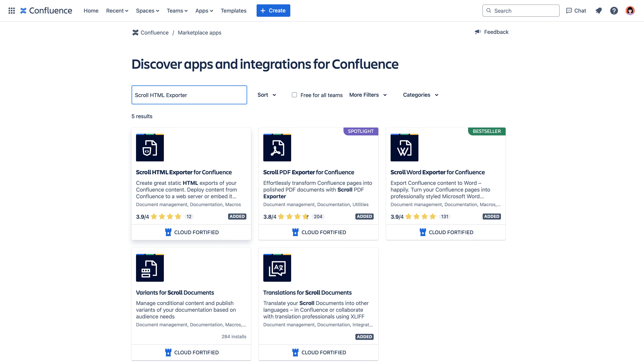This screenshot has height=362, width=644.
Task: Open the Apps menu in navigation
Action: tap(204, 11)
